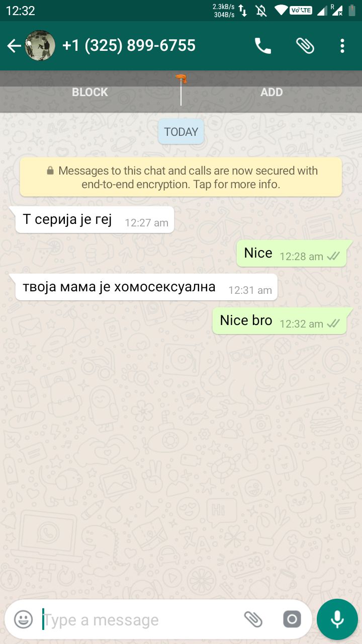Tap the back arrow in header
This screenshot has height=644, width=362.
[14, 46]
